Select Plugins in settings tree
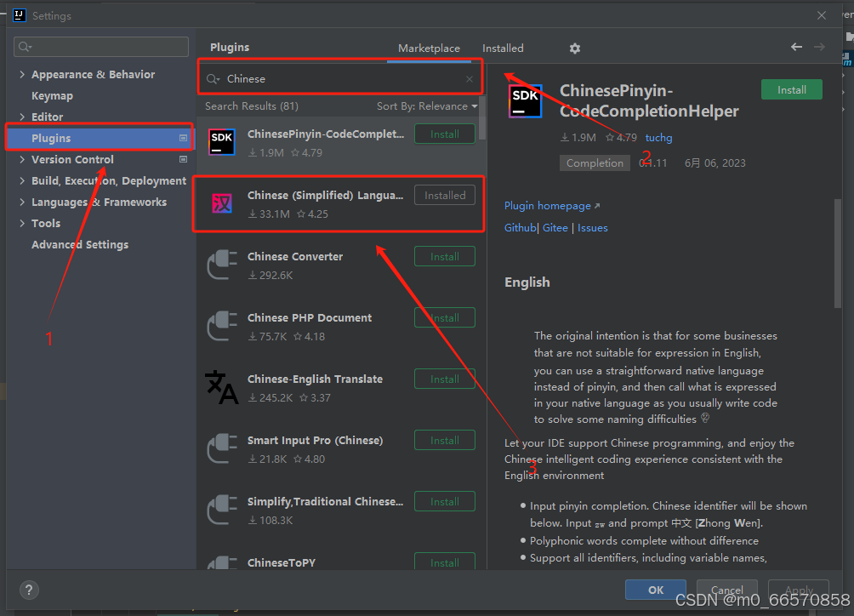The height and width of the screenshot is (616, 854). click(x=100, y=139)
